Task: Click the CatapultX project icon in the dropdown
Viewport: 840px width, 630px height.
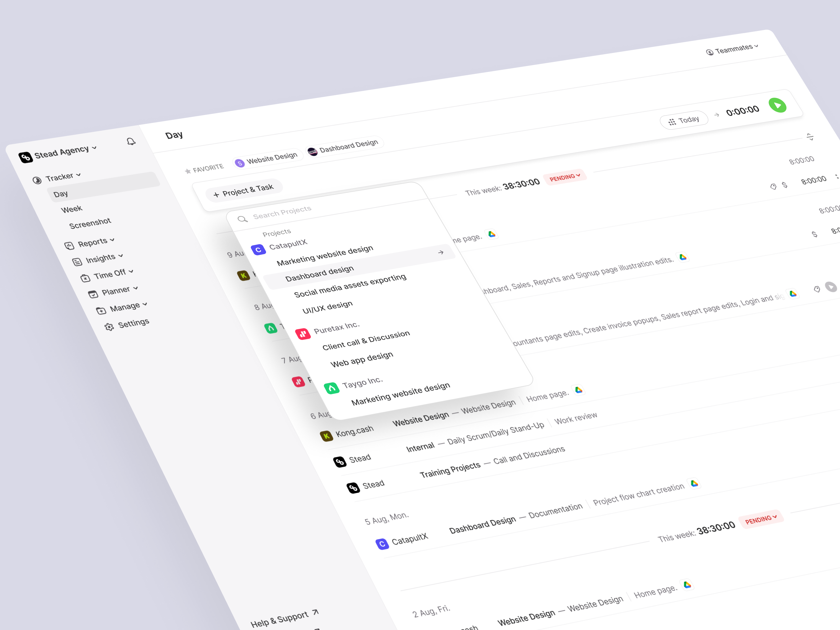Action: click(x=258, y=250)
